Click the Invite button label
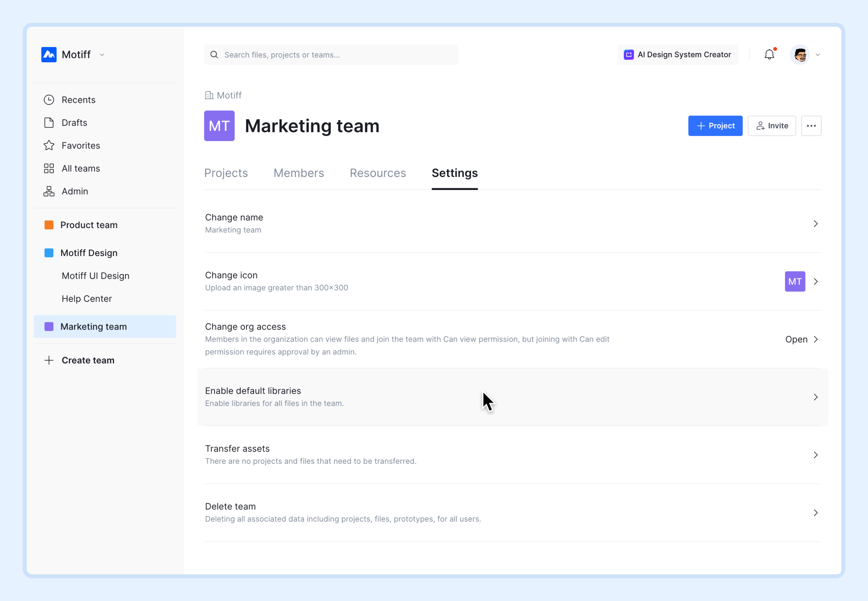This screenshot has width=868, height=601. (778, 126)
